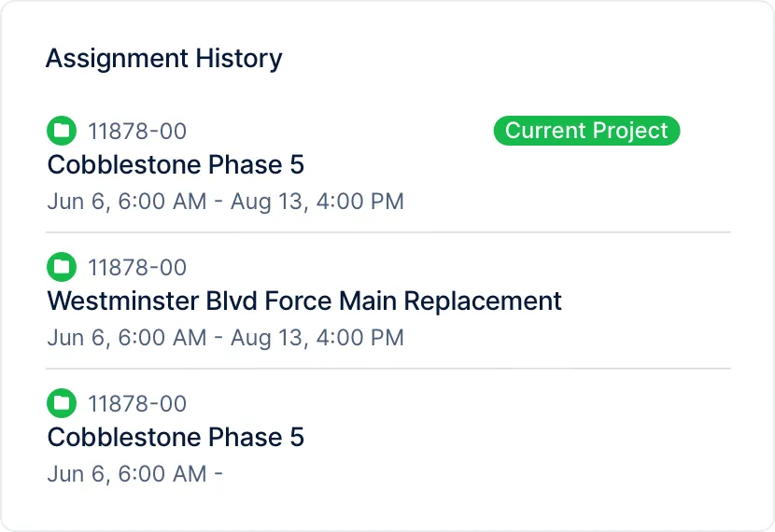This screenshot has width=775, height=532.
Task: Select project number 11878-00 beside Current Project badge
Action: (x=137, y=132)
